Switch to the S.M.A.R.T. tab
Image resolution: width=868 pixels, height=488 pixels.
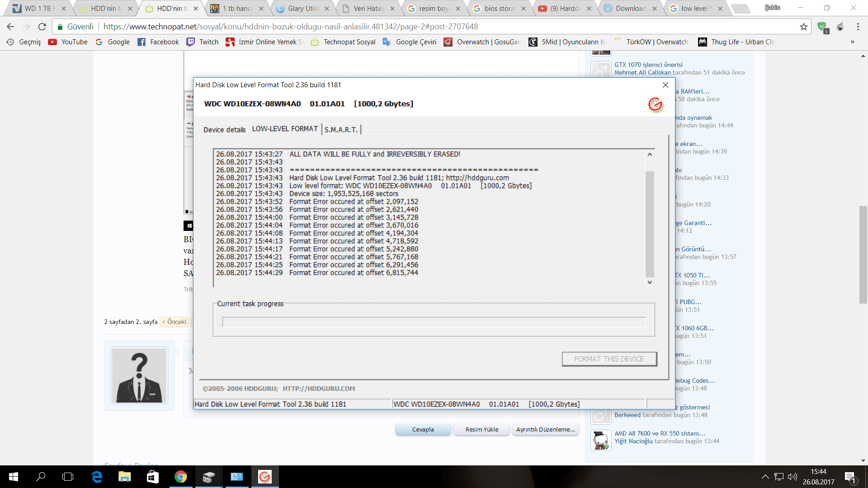(x=341, y=129)
